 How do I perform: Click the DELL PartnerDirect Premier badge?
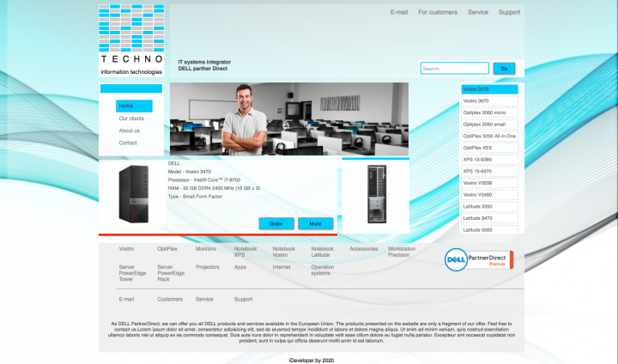pyautogui.click(x=478, y=259)
